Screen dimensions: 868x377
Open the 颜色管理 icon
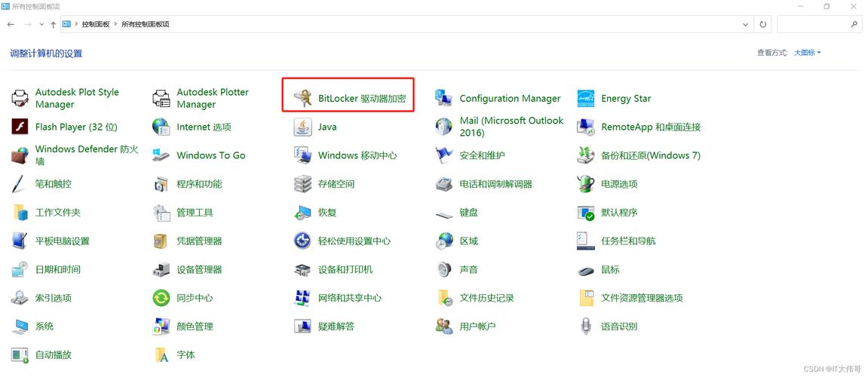[161, 326]
